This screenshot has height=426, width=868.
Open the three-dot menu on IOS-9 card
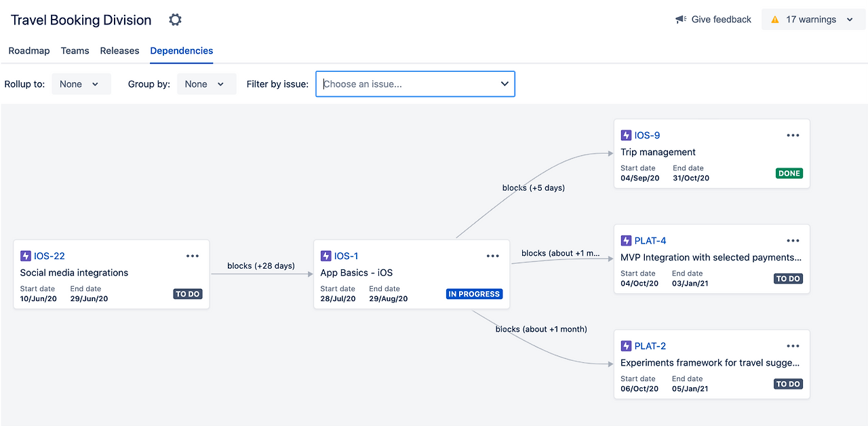pos(793,135)
